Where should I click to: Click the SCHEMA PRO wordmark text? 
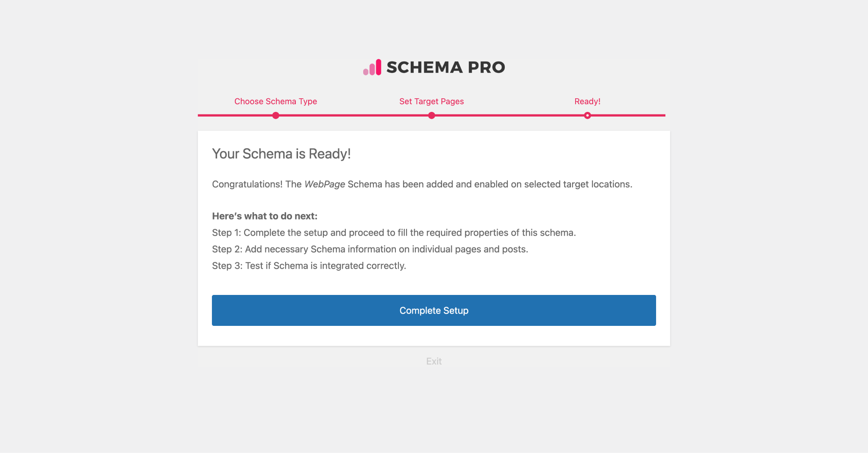coord(445,67)
